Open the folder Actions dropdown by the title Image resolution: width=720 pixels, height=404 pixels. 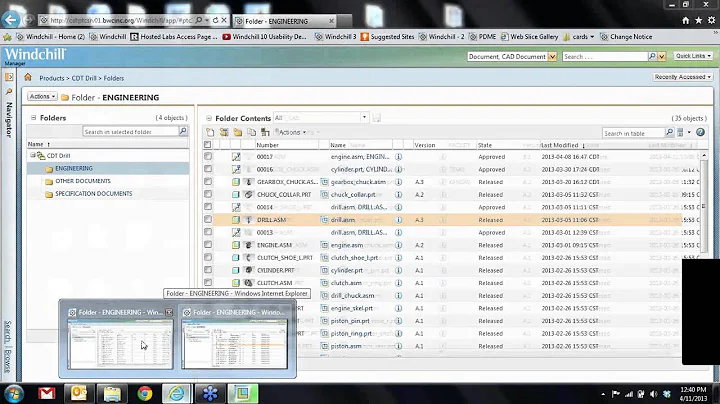pyautogui.click(x=42, y=96)
